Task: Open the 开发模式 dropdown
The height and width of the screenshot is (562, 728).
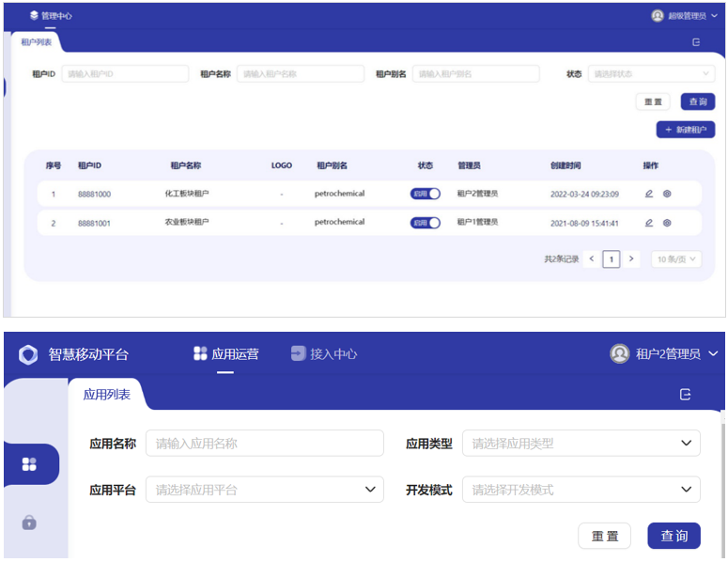Action: coord(581,490)
